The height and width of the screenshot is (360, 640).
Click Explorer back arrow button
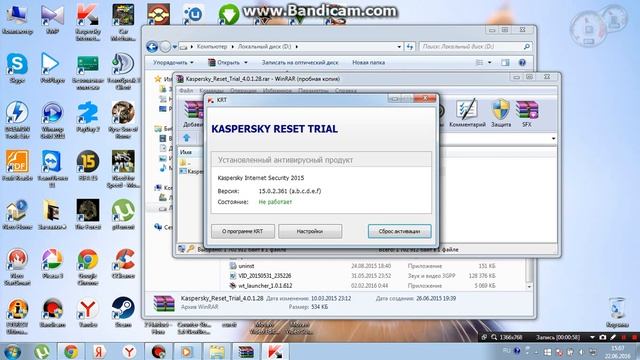coord(152,47)
